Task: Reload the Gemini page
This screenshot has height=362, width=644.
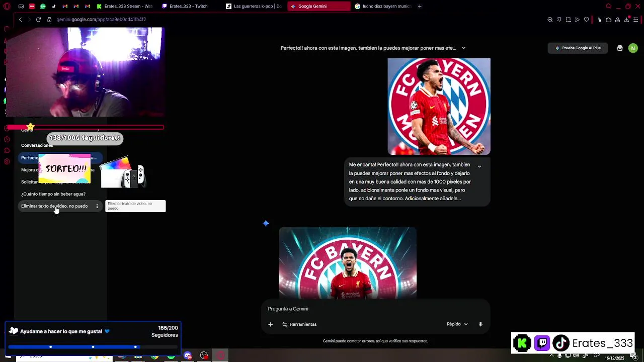Action: point(38,20)
